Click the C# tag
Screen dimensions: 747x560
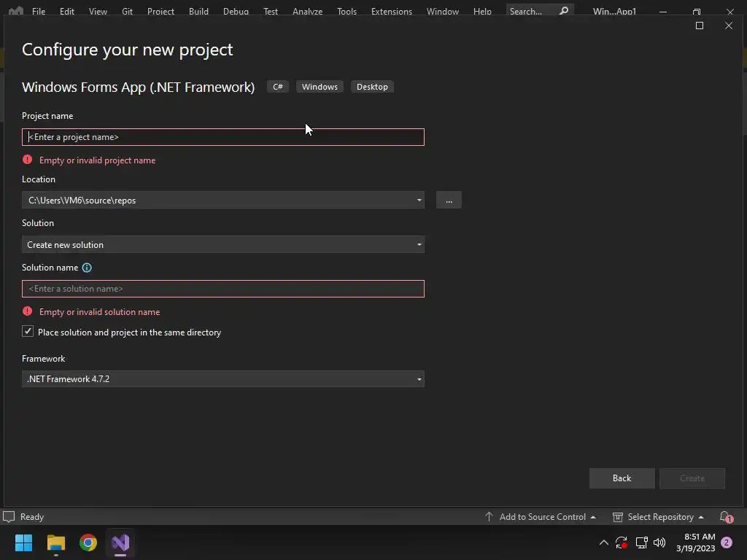pos(278,87)
